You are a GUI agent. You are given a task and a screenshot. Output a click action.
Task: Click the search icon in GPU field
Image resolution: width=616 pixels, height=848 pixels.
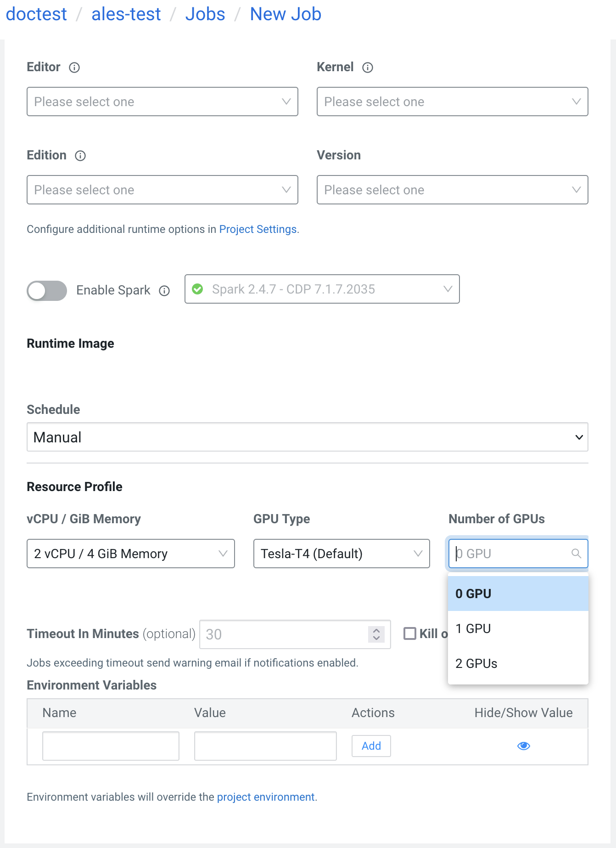click(x=576, y=554)
